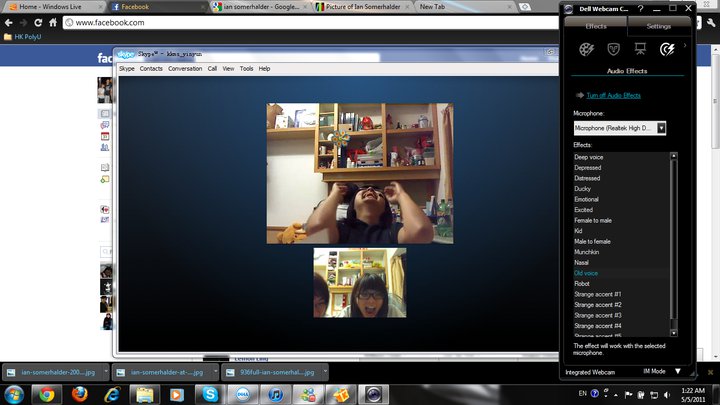Choose the Munchkin voice effect
The image size is (720, 405).
(586, 252)
